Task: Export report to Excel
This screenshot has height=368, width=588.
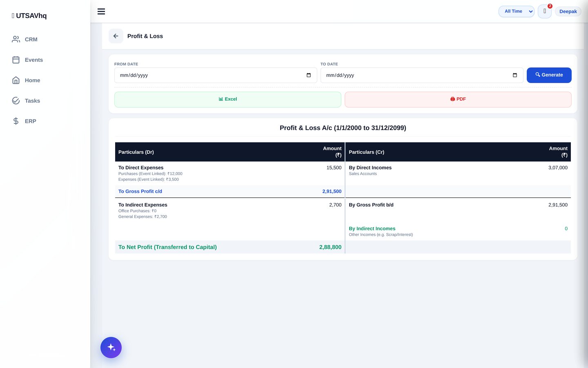Action: tap(228, 99)
